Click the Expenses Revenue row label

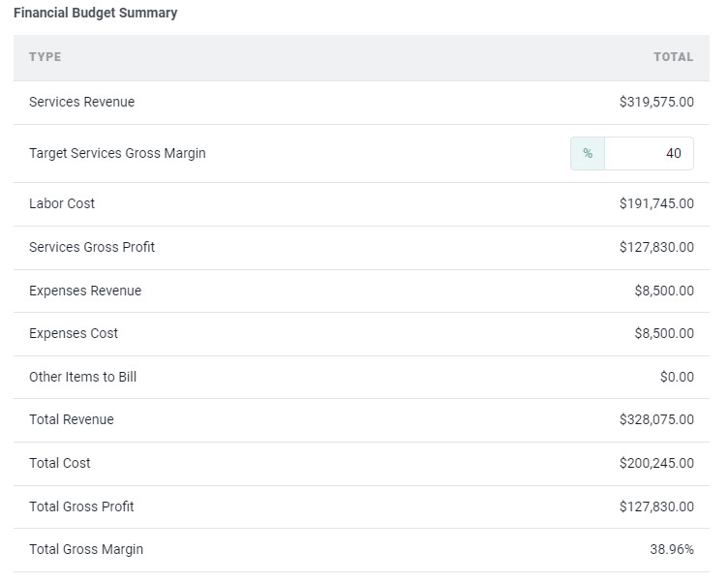pyautogui.click(x=85, y=291)
